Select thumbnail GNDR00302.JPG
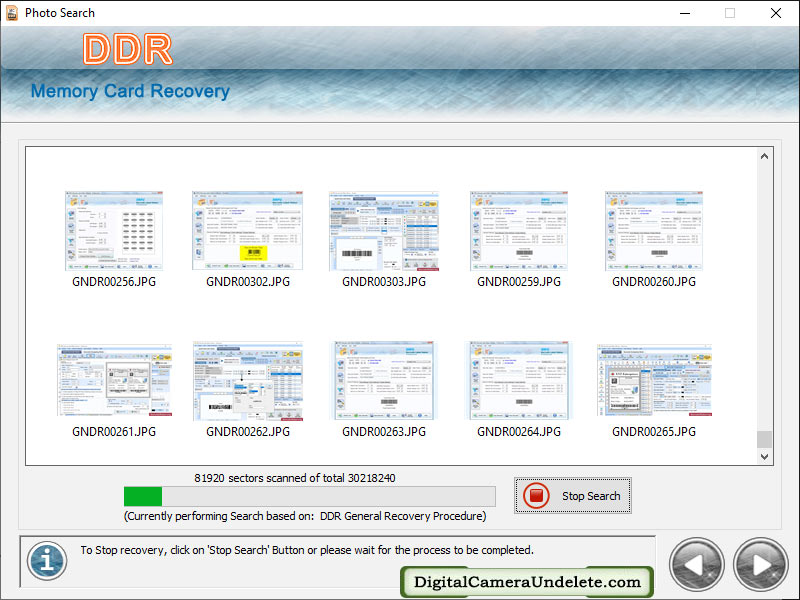This screenshot has height=600, width=800. pyautogui.click(x=247, y=231)
